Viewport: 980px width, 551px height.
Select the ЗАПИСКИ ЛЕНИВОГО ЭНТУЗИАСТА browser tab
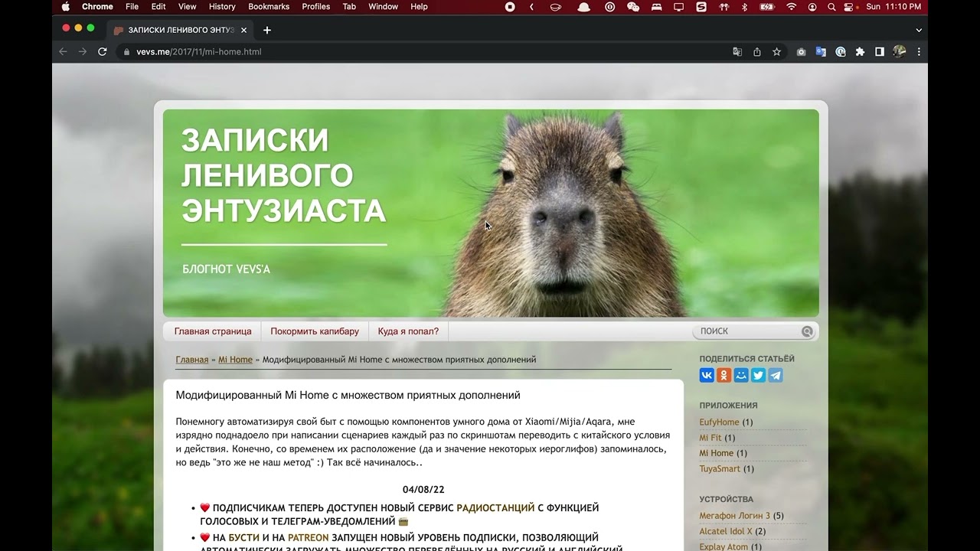point(180,30)
